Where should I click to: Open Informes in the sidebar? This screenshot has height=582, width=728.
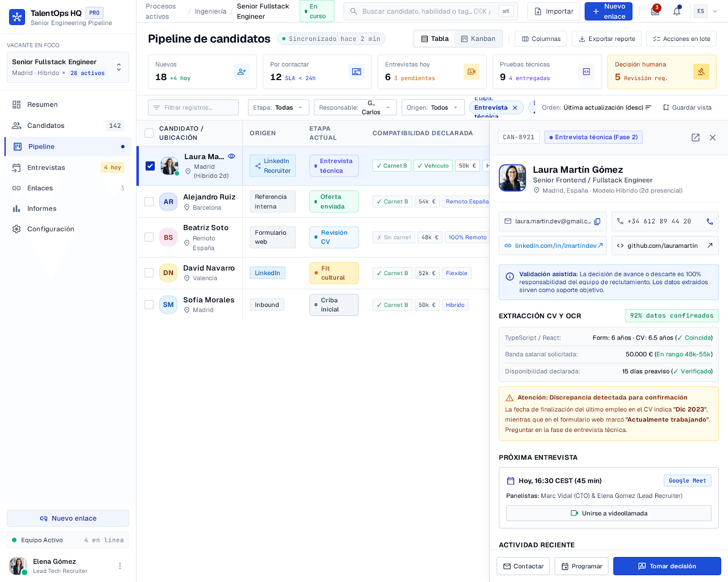(68, 209)
